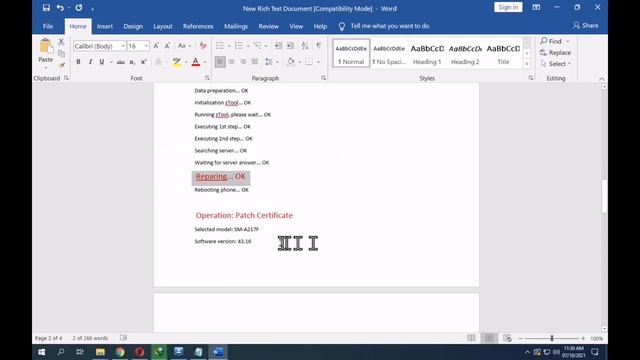The image size is (640, 360).
Task: Toggle bold formatting
Action: tap(78, 62)
